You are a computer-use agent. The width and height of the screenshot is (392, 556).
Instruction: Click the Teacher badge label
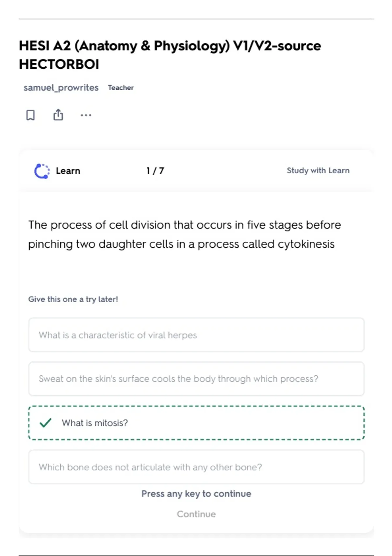tap(121, 88)
